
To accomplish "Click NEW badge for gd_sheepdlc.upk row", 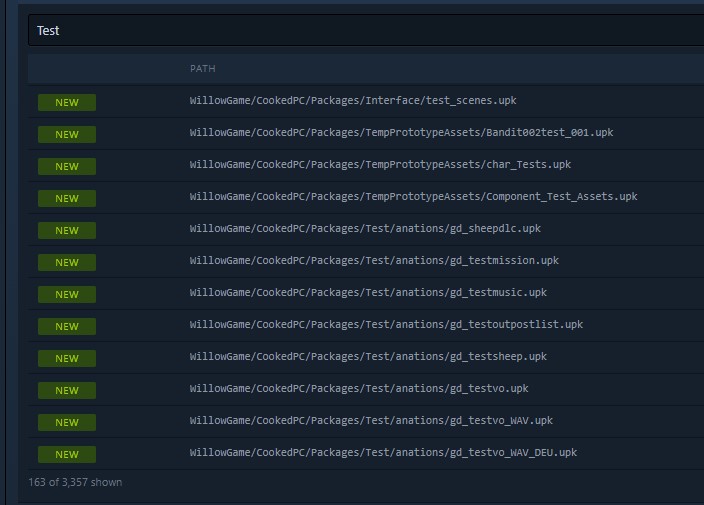I will [x=67, y=230].
